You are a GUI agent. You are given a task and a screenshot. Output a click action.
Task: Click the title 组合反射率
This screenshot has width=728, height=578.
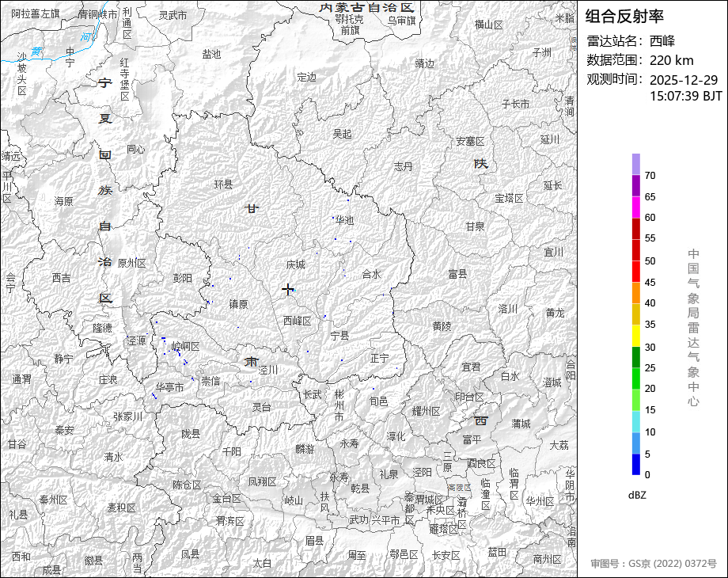point(624,17)
